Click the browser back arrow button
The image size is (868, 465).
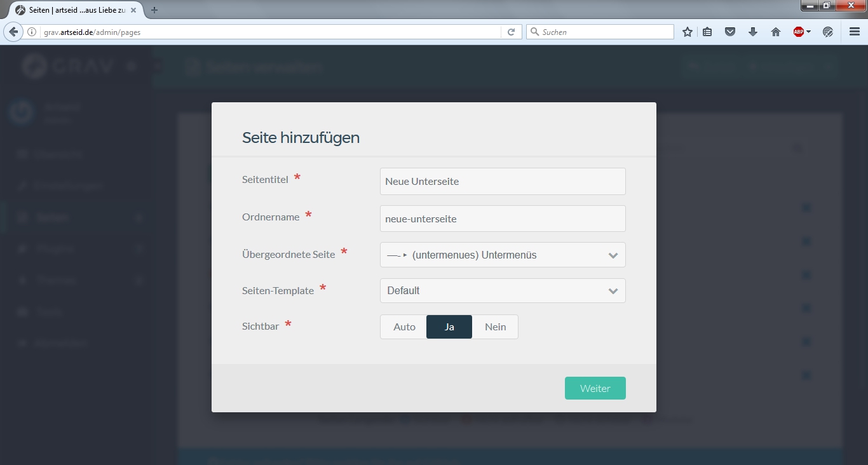(x=13, y=32)
